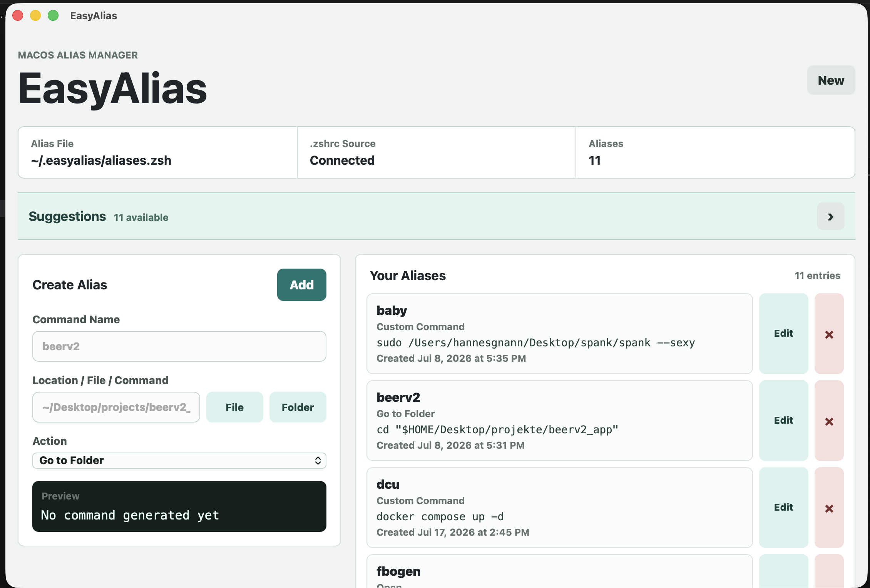Edit the dcu alias

point(783,508)
